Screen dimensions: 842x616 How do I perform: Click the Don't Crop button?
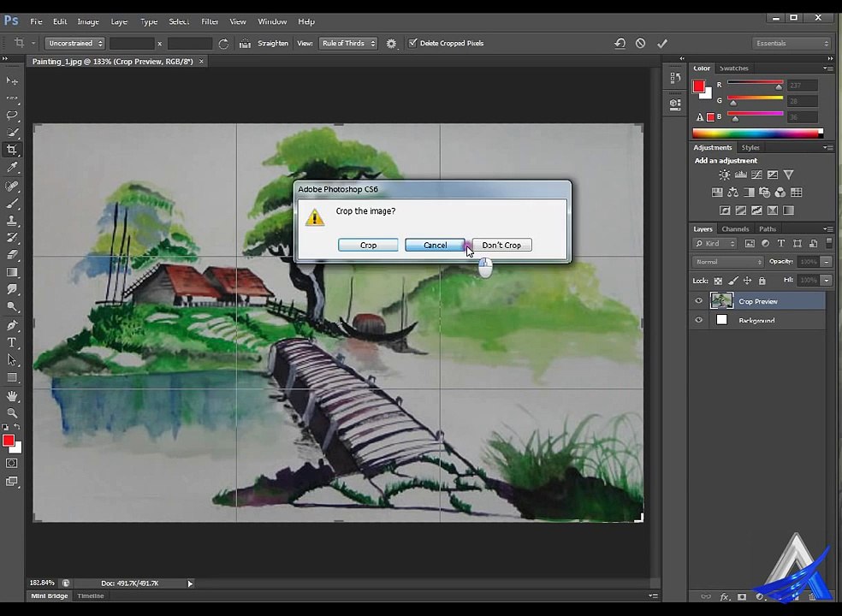point(501,245)
